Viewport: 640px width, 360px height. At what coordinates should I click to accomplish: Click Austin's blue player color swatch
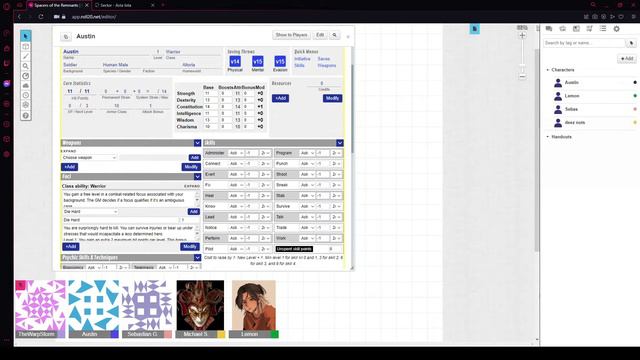click(x=115, y=334)
